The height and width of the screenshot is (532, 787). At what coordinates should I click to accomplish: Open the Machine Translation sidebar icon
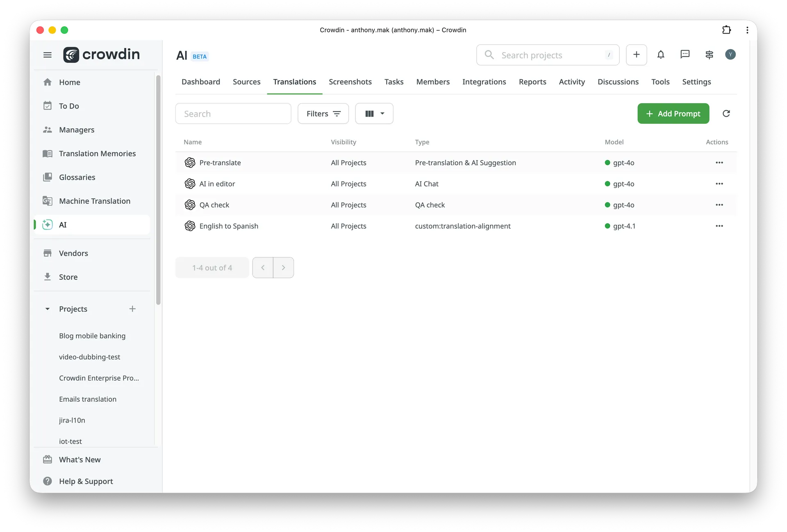pos(48,201)
